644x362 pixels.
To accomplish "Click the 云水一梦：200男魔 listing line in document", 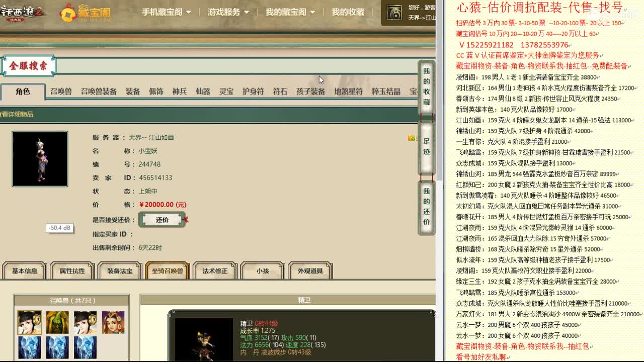I will 517,325.
